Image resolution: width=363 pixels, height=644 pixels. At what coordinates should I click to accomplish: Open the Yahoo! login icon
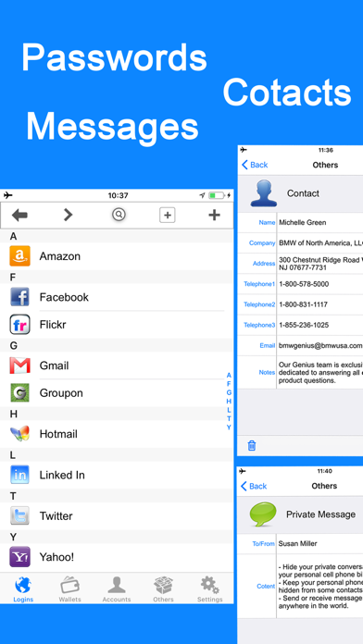coord(19,557)
